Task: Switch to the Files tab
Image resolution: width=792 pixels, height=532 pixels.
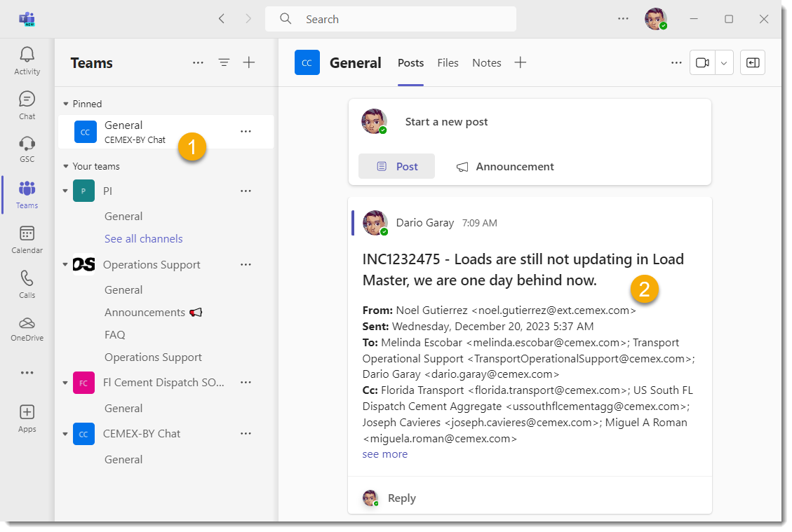Action: click(x=448, y=62)
